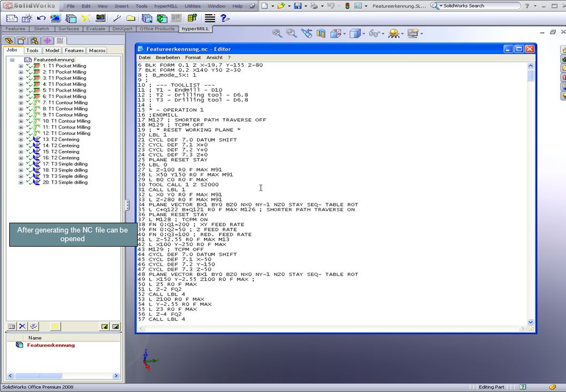Expand job 9: T1 Contour Milling
The height and width of the screenshot is (392, 566).
(21, 115)
